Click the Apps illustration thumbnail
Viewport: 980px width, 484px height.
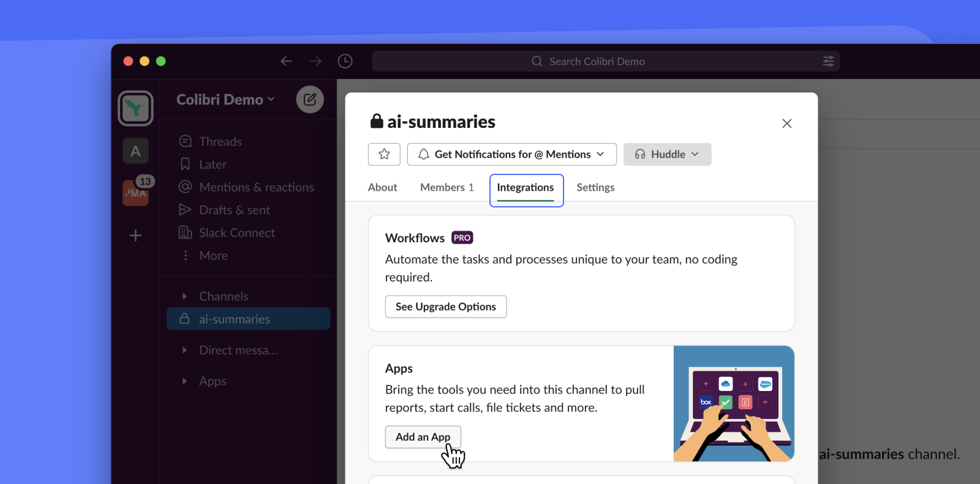(x=734, y=403)
